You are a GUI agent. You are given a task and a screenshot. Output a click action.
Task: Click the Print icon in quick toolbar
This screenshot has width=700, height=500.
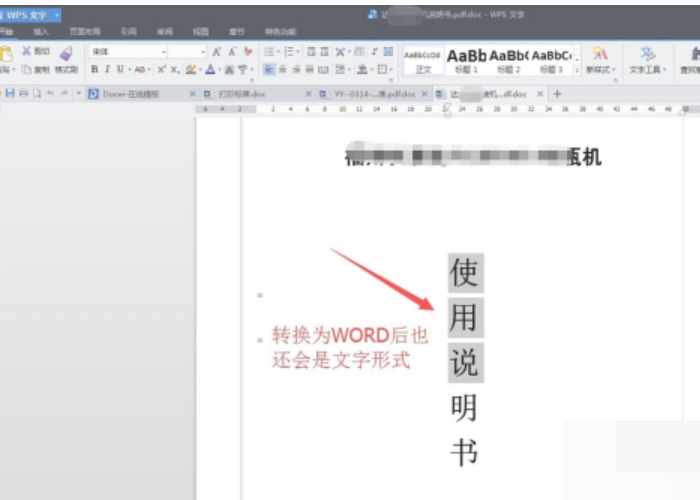point(24,93)
